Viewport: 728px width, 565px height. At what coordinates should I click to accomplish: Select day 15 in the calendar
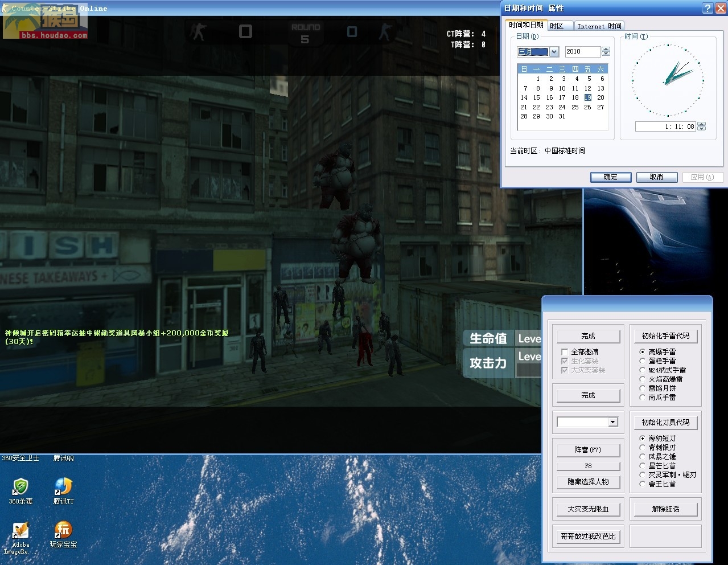(x=537, y=97)
